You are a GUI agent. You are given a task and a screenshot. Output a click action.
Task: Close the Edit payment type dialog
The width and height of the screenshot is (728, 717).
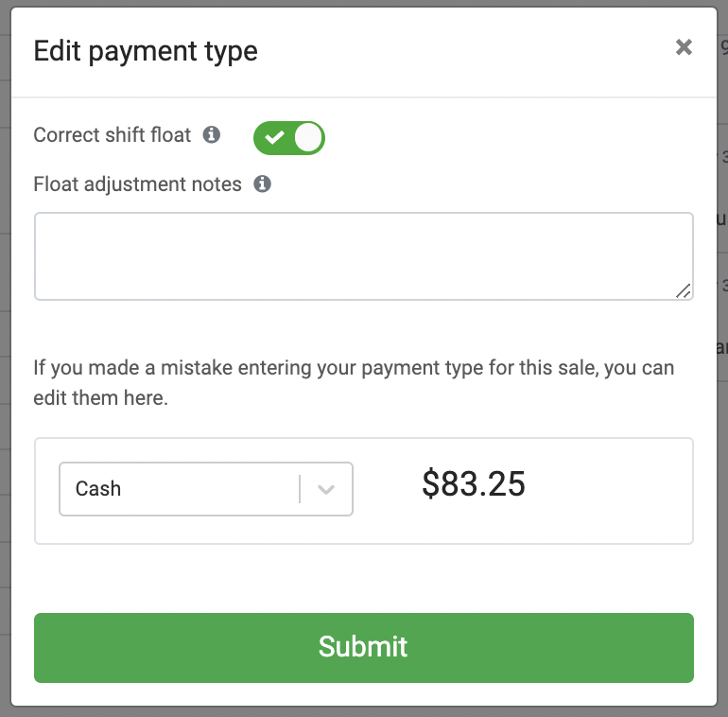(684, 47)
